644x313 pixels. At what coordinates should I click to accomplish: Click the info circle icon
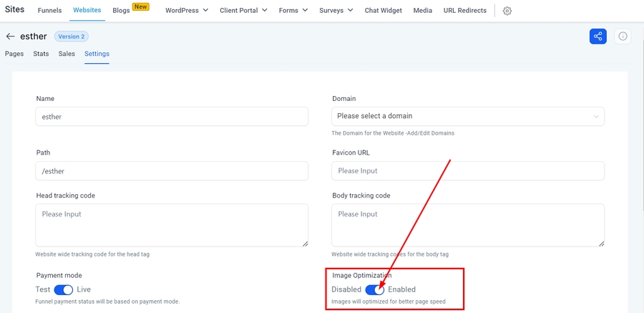623,37
